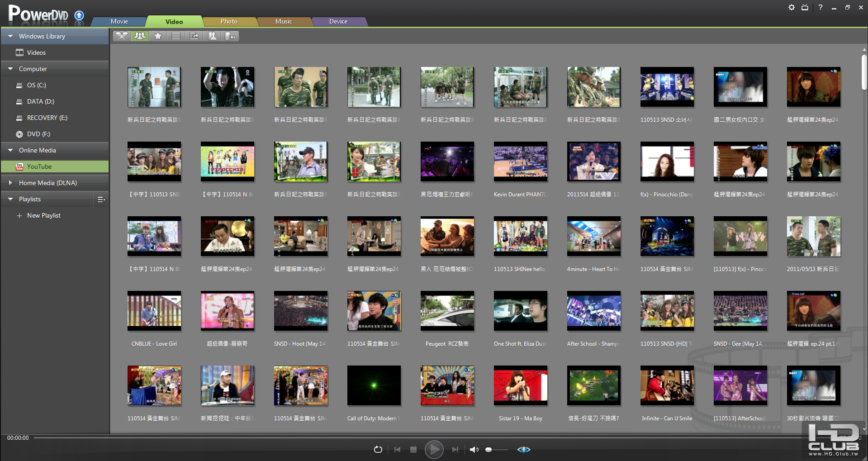The height and width of the screenshot is (461, 868).
Task: Click the playlist share arrow icon
Action: pos(194,36)
